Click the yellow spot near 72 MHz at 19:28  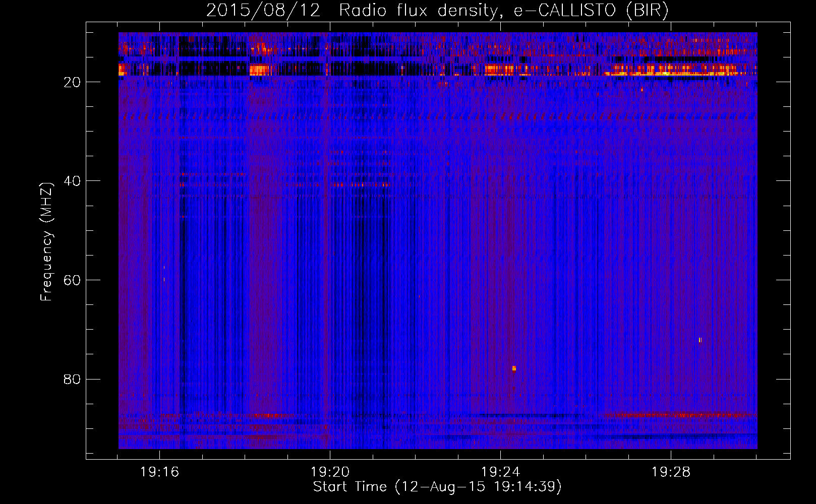(700, 340)
